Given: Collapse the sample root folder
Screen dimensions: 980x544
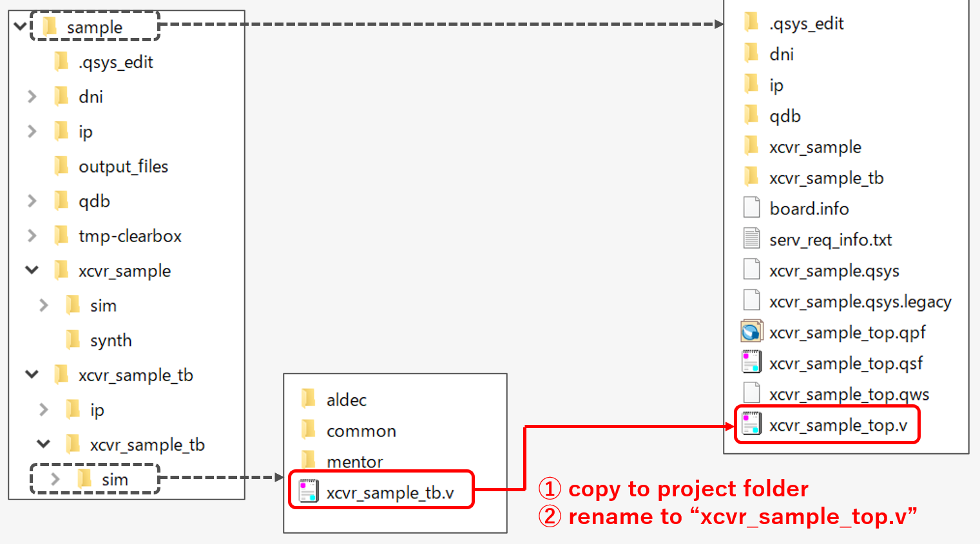Looking at the screenshot, I should [21, 27].
